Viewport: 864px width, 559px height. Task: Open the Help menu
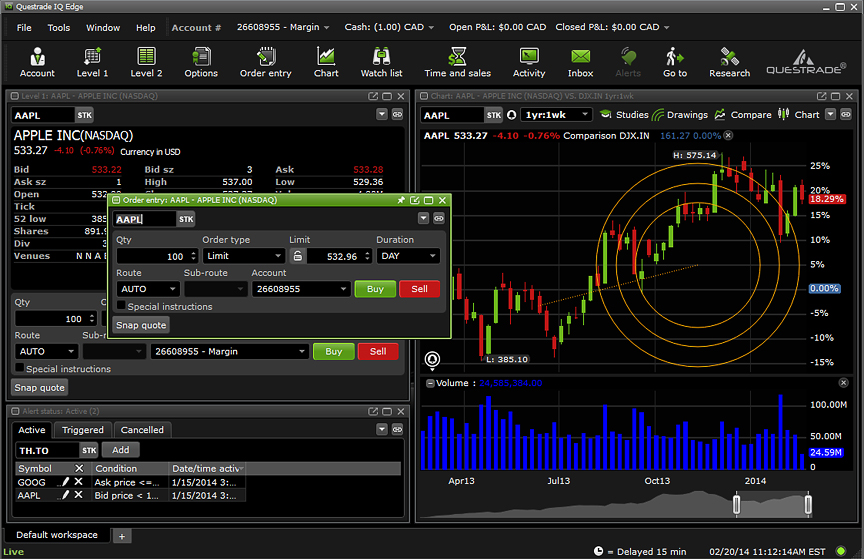pyautogui.click(x=145, y=28)
